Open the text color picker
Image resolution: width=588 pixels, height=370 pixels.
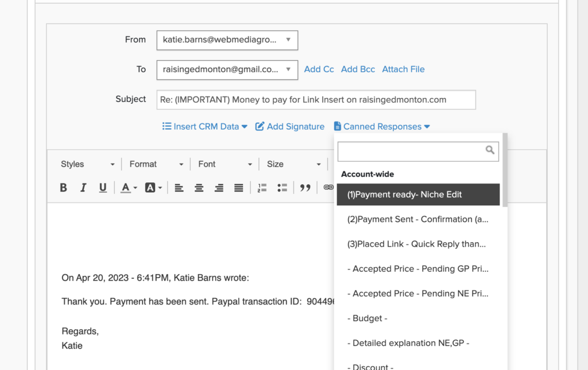click(129, 188)
